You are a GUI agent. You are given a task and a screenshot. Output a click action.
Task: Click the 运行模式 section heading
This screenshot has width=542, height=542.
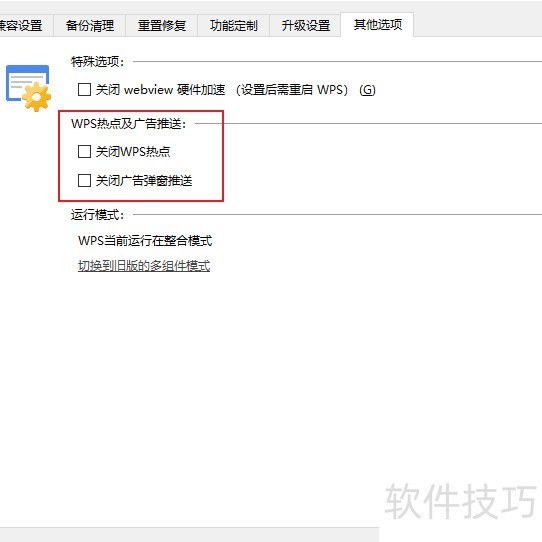(x=97, y=215)
